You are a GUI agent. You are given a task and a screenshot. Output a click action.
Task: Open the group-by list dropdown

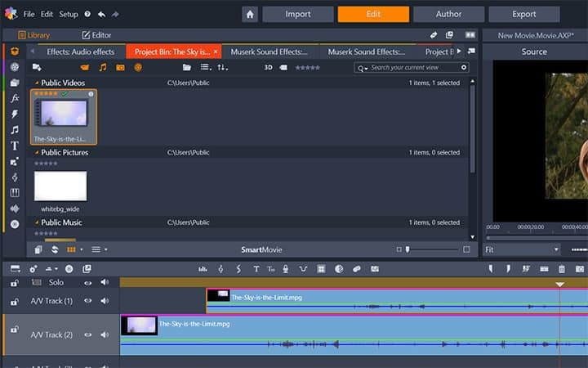pyautogui.click(x=206, y=68)
